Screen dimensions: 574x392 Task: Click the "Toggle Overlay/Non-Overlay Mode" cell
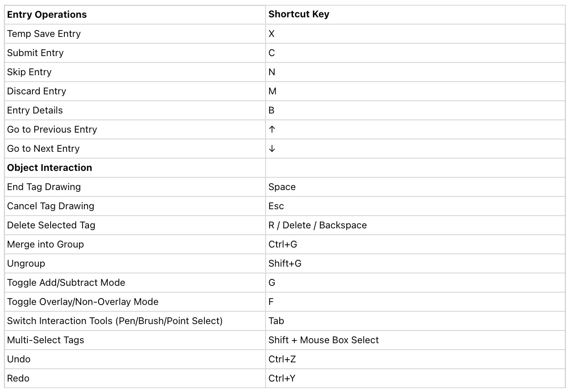(x=83, y=302)
